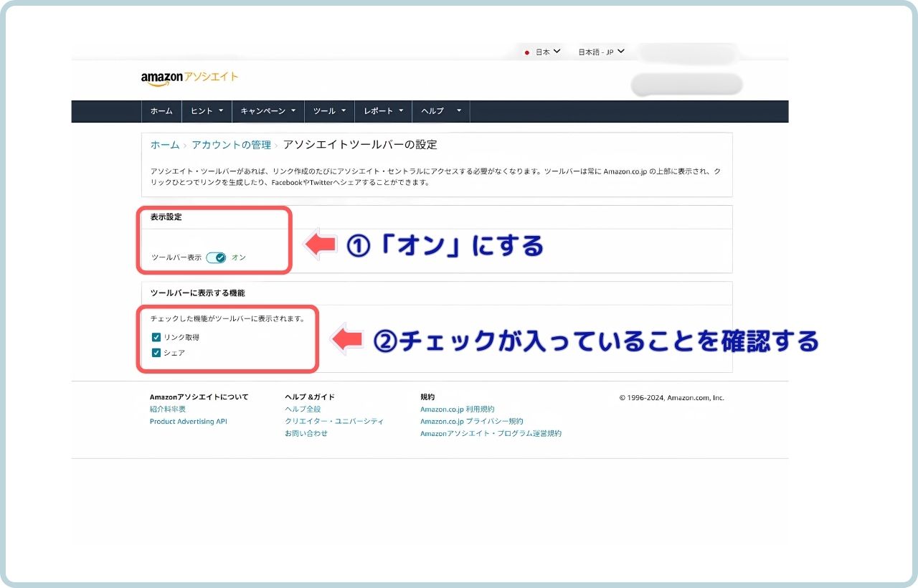This screenshot has width=918, height=588.
Task: Toggle the ツールバー表示 switch
Action: 216,257
